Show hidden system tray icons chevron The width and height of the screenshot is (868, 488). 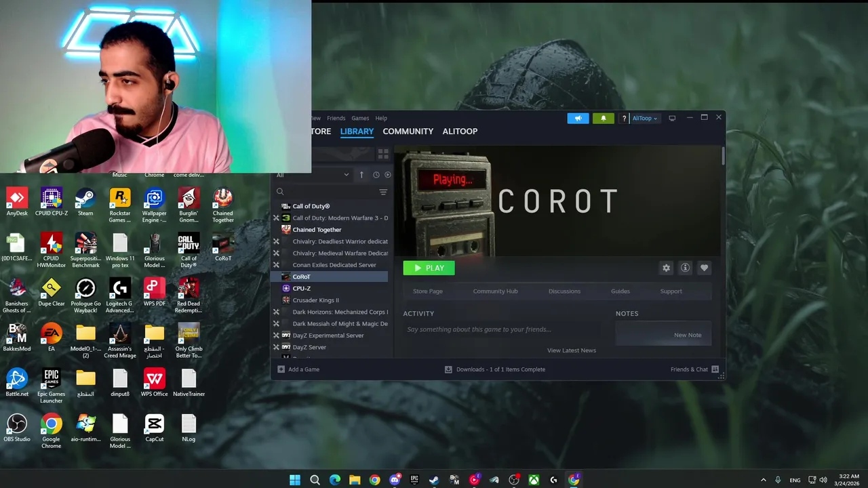coord(763,480)
